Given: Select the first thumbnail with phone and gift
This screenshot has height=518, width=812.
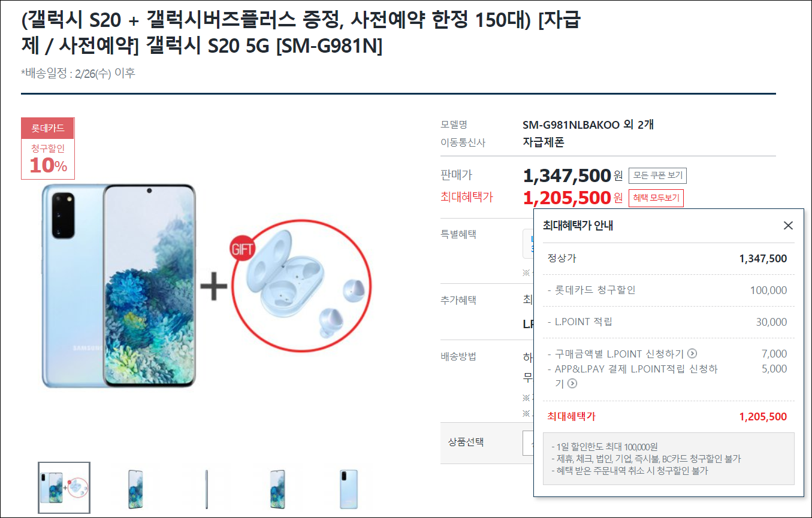Looking at the screenshot, I should [x=64, y=488].
